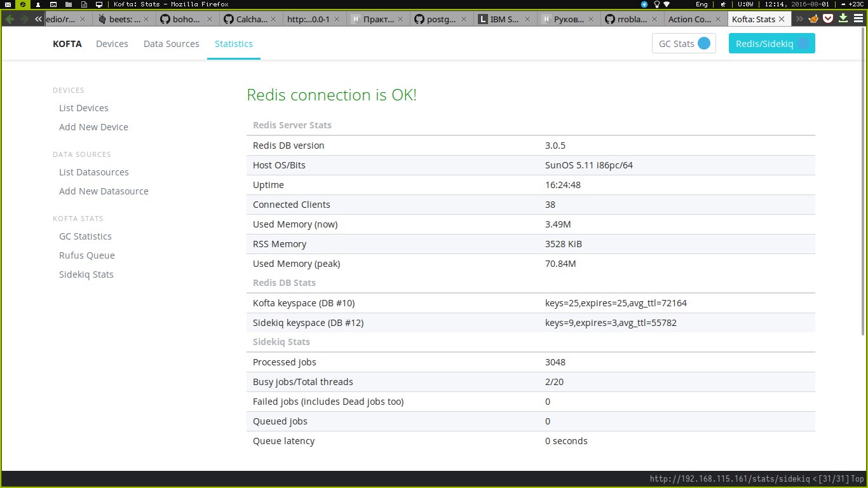Open Sidekiq Stats in sidebar

point(86,274)
